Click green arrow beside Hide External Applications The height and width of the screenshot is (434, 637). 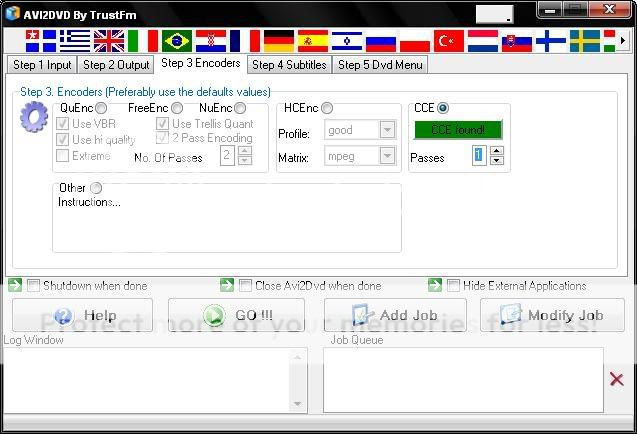pyautogui.click(x=435, y=285)
